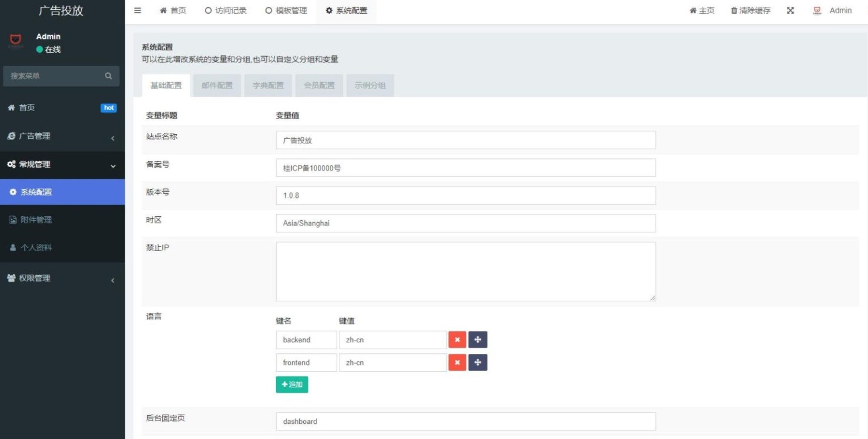The image size is (868, 439).
Task: Click the 清除缓存 trash button
Action: [750, 10]
